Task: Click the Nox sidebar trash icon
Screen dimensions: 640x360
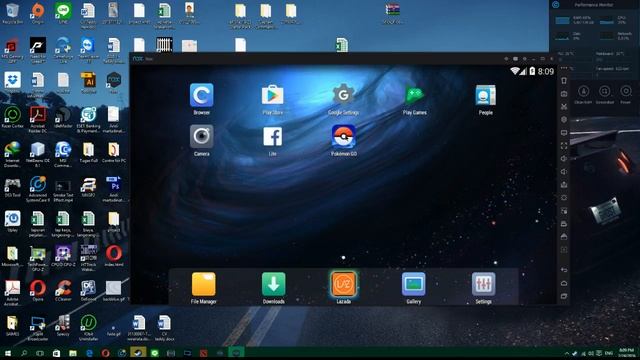Action: tap(564, 80)
